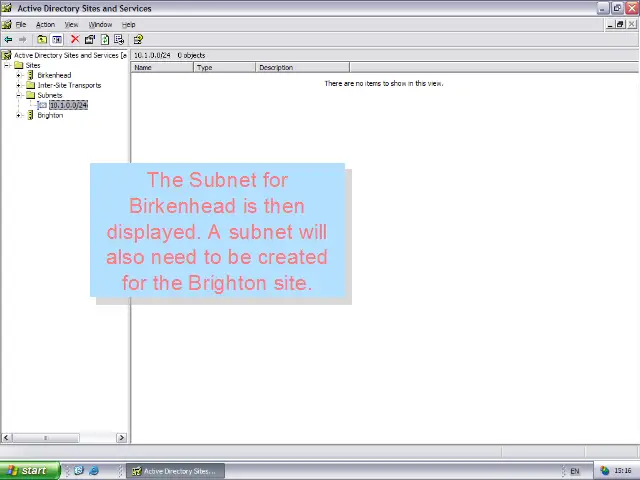Open the Action menu

45,24
